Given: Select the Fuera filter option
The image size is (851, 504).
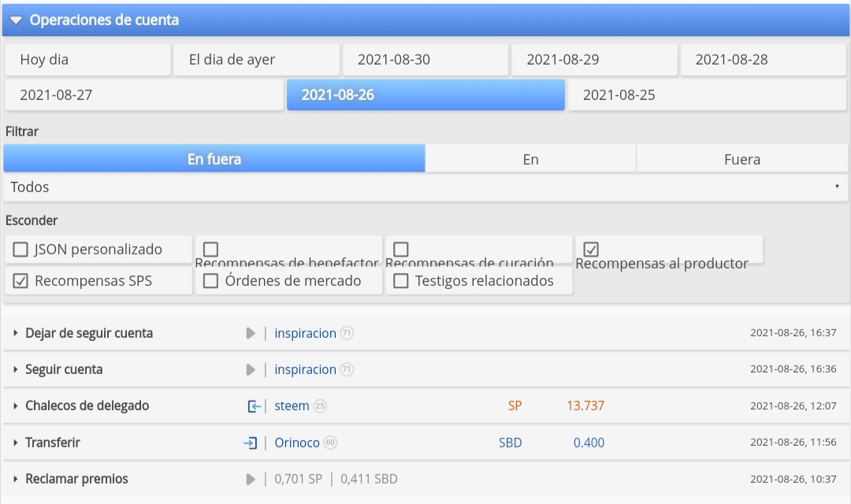Looking at the screenshot, I should [x=741, y=159].
